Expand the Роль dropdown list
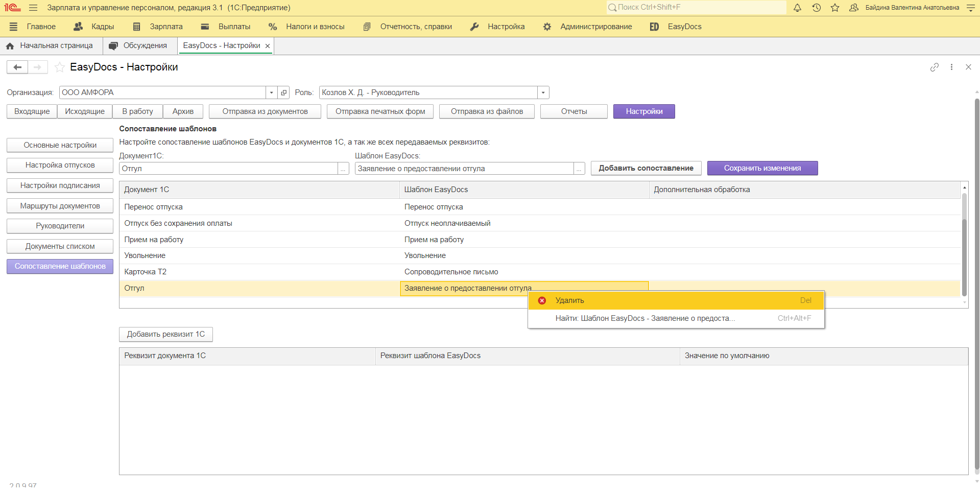The image size is (980, 493). click(543, 92)
